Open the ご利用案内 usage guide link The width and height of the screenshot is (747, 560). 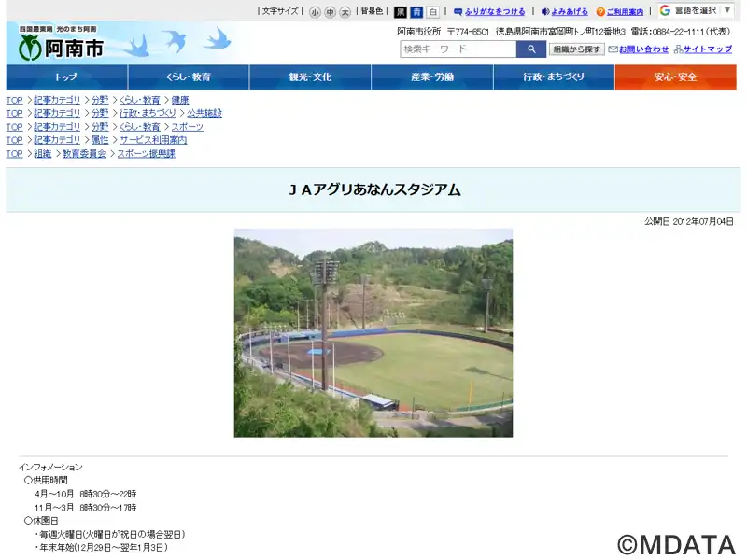(x=625, y=11)
